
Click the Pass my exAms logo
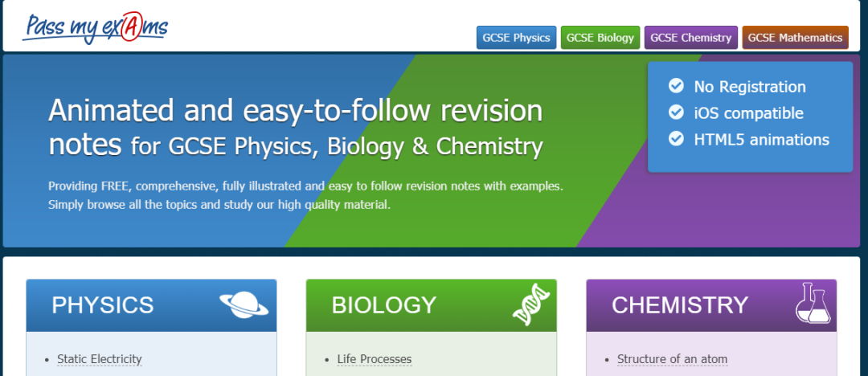(95, 27)
